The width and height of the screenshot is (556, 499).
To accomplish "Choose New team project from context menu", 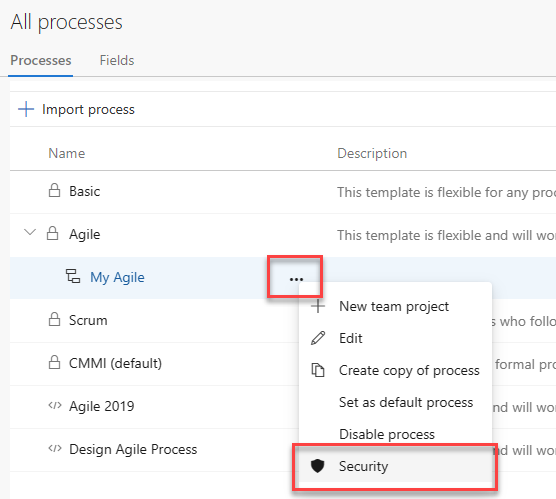I will coord(395,306).
